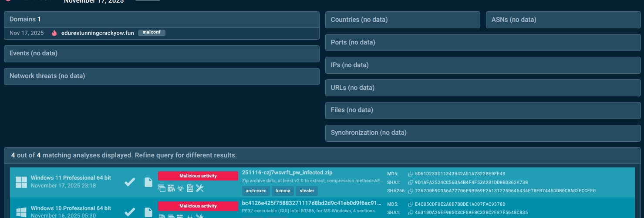The height and width of the screenshot is (218, 644).
Task: Copy SHA256 hash of the zip sample
Action: pos(411,191)
